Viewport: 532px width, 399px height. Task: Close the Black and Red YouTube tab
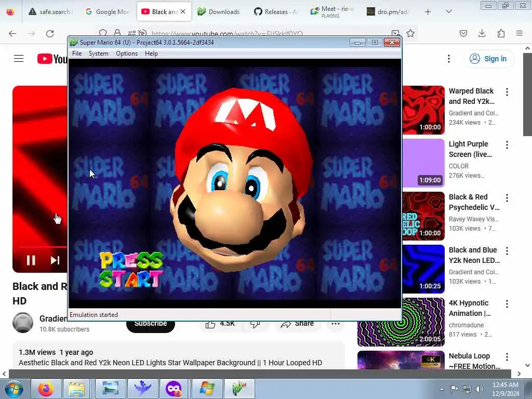tap(183, 11)
